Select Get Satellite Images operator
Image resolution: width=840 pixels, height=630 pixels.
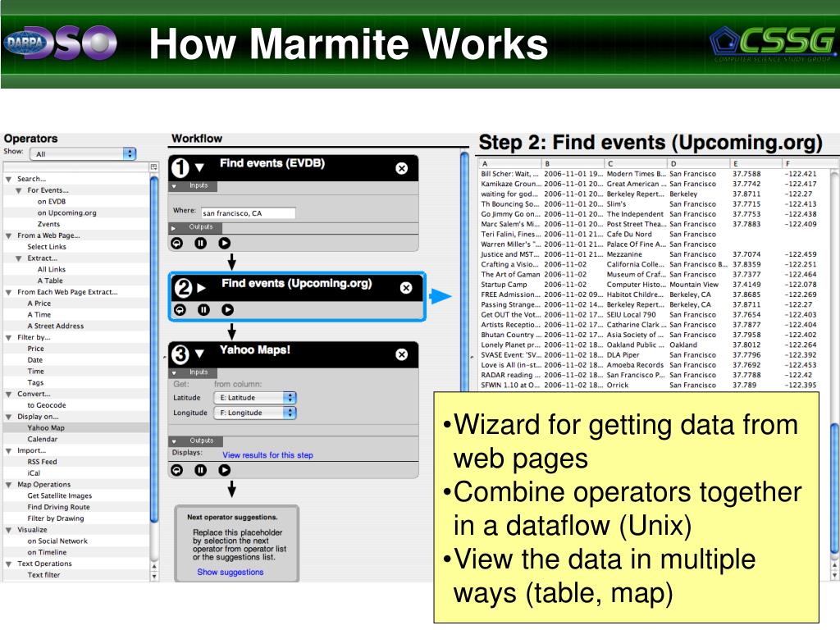tap(59, 495)
